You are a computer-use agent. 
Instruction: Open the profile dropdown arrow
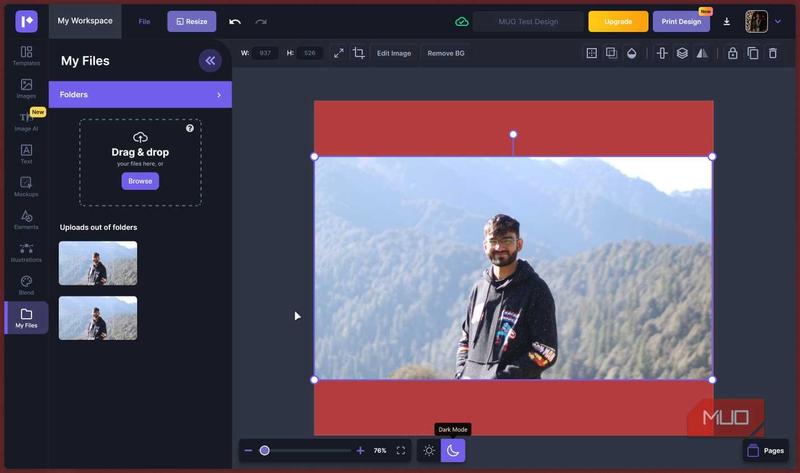point(778,21)
